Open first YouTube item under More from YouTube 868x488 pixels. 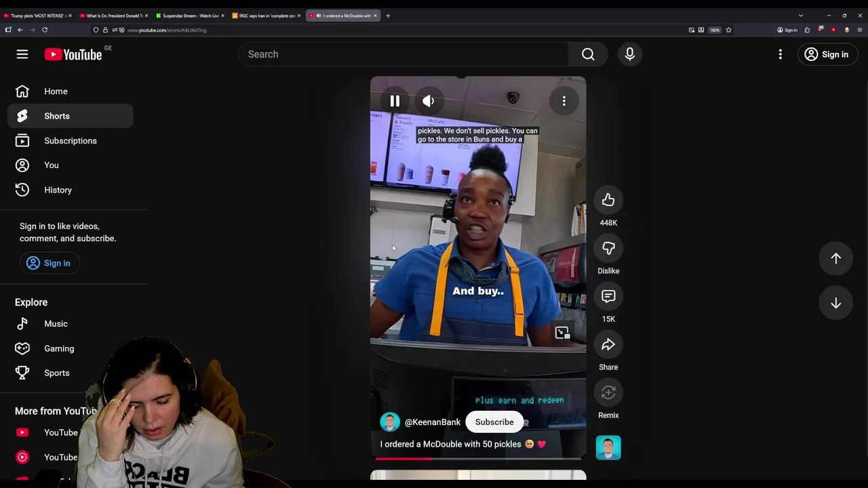pos(47,432)
